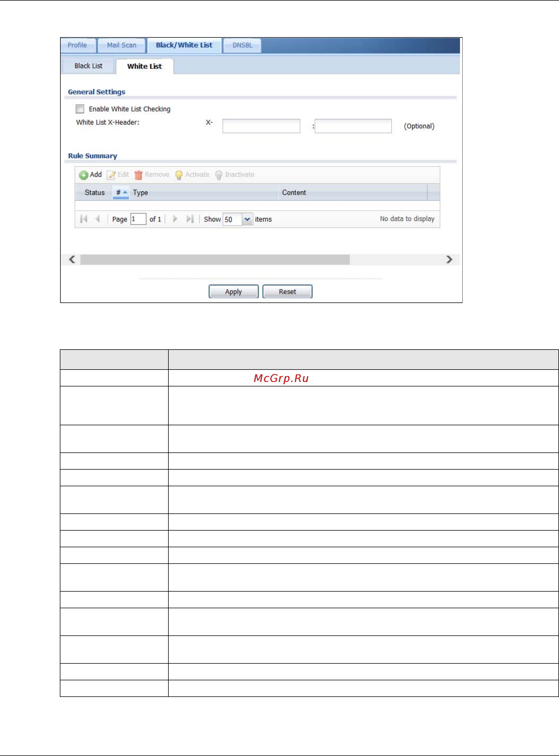This screenshot has height=756, width=559.
Task: Click the Page number input field
Action: coord(139,219)
